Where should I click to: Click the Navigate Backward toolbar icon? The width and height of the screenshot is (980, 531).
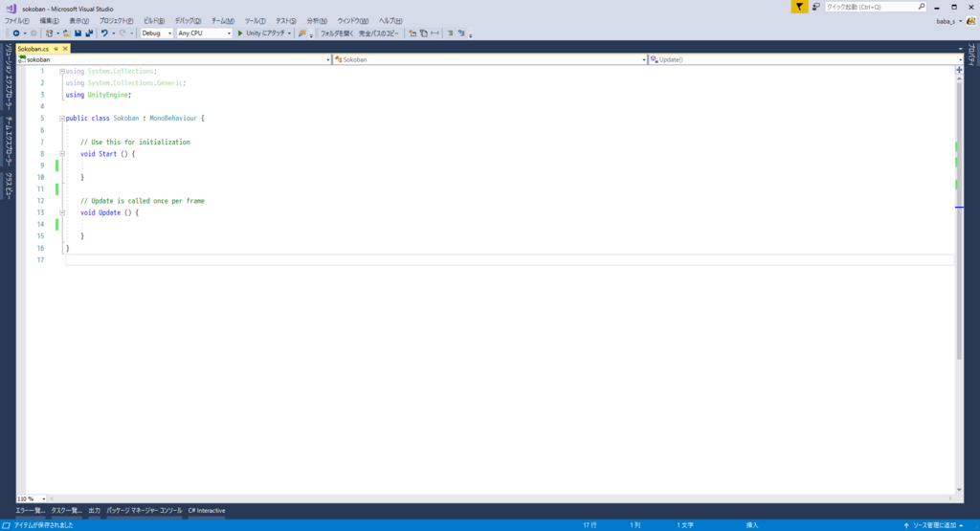click(15, 33)
